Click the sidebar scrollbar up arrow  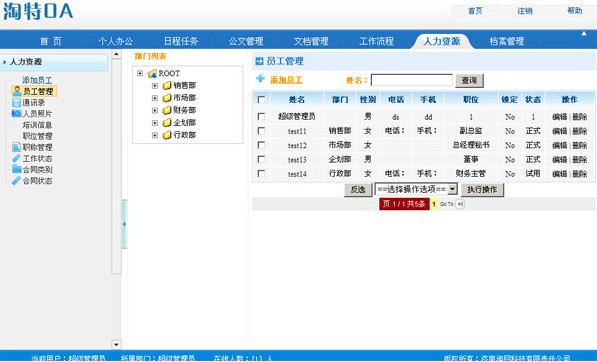coord(117,54)
